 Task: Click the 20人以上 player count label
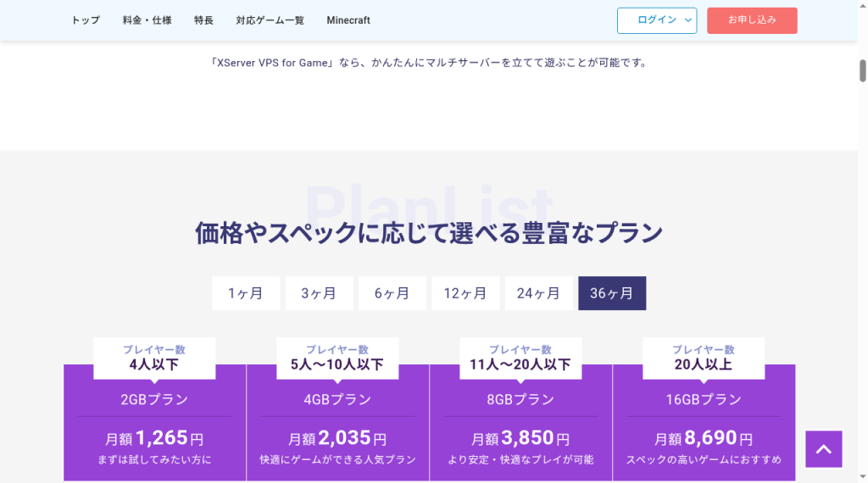pos(704,364)
